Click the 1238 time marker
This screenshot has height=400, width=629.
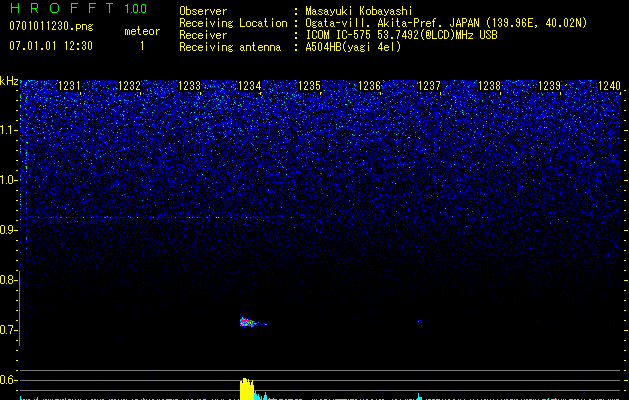click(x=489, y=86)
